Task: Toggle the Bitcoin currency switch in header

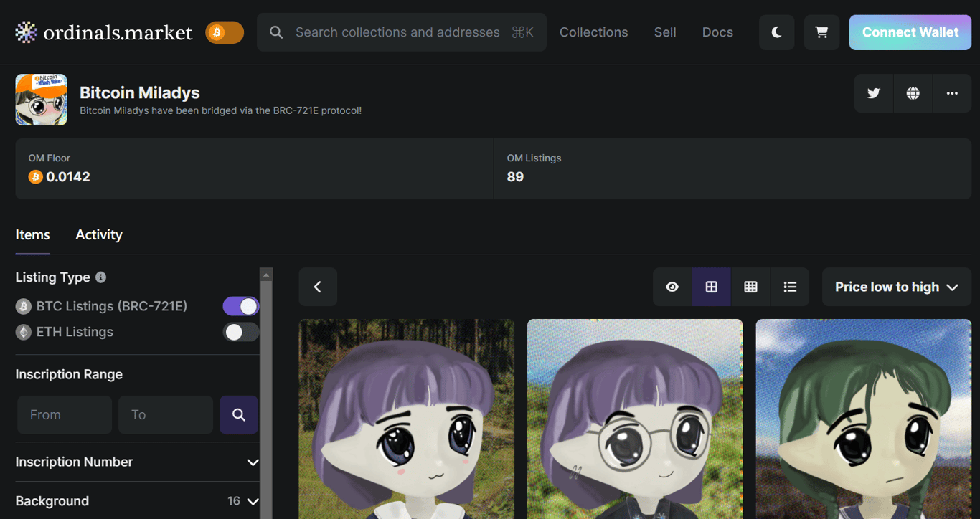Action: (225, 32)
